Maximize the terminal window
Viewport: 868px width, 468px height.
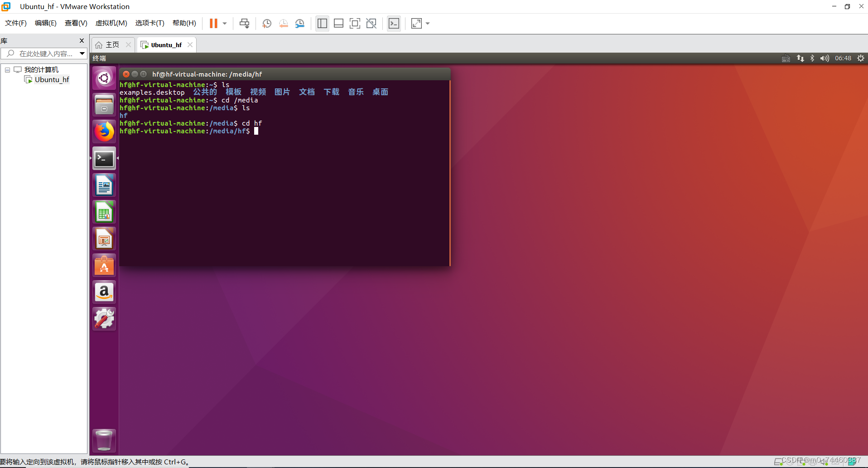click(x=143, y=74)
